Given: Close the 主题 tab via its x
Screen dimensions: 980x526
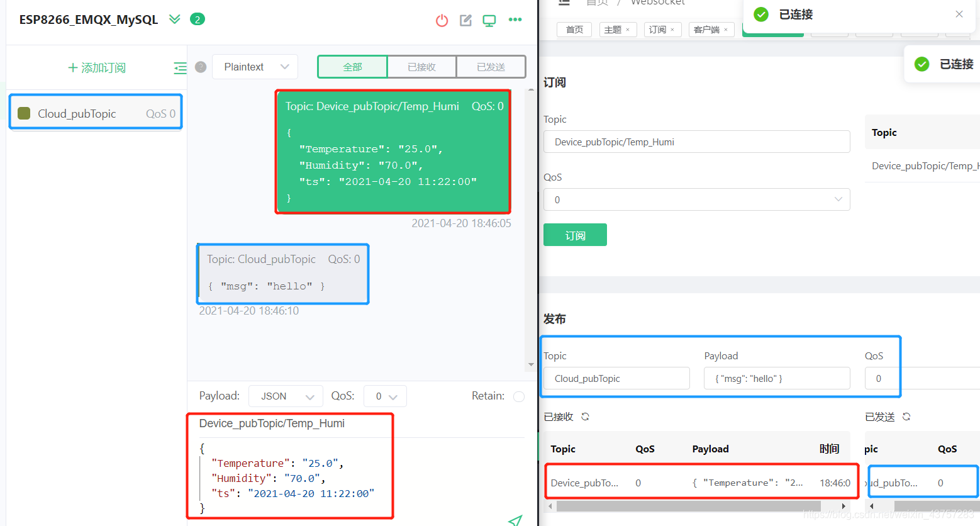Looking at the screenshot, I should tap(628, 30).
